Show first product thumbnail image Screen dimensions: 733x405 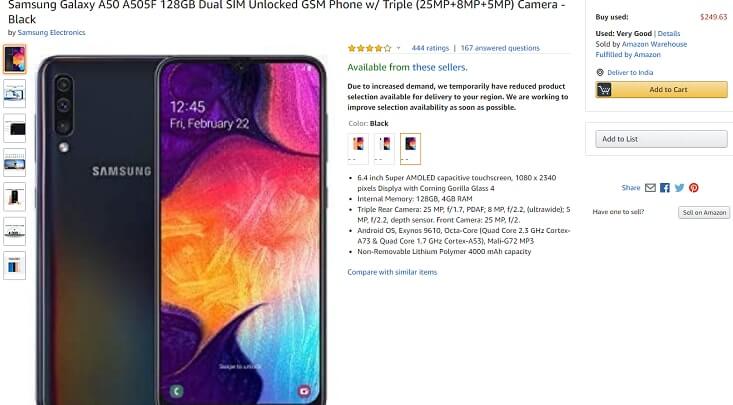click(14, 59)
